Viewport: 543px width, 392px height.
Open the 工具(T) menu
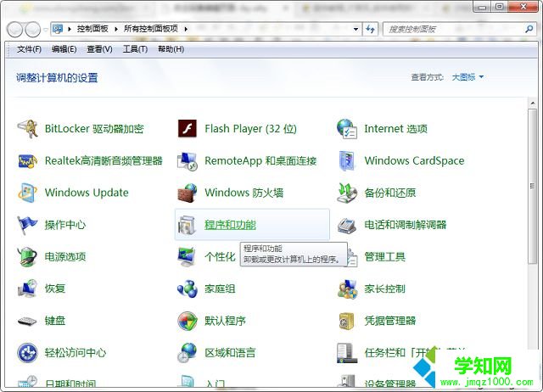(x=135, y=49)
